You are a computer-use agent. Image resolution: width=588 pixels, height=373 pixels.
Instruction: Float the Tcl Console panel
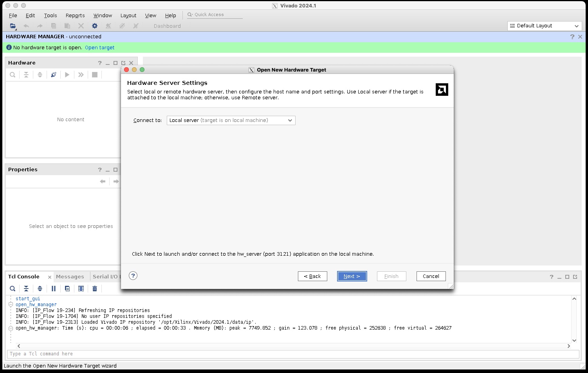[575, 277]
